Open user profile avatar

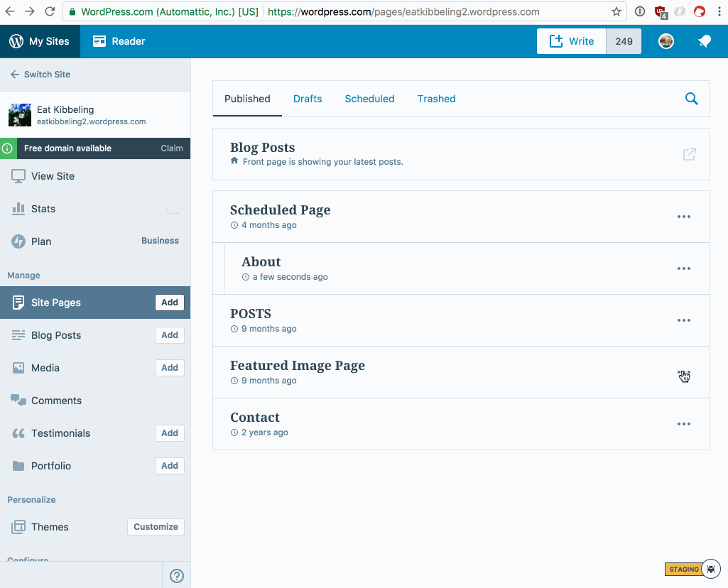tap(665, 41)
